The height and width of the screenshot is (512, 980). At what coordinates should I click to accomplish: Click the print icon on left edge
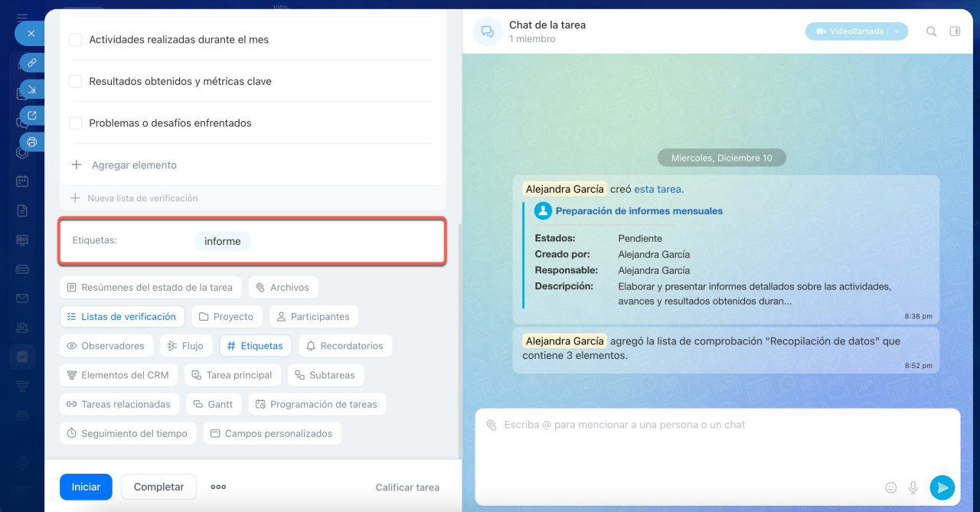tap(32, 142)
